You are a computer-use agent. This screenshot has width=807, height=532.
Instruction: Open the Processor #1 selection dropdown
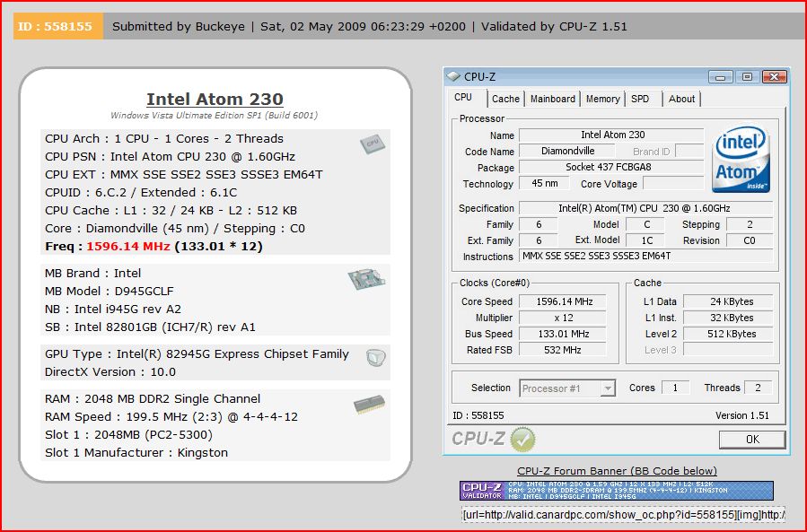pos(567,388)
